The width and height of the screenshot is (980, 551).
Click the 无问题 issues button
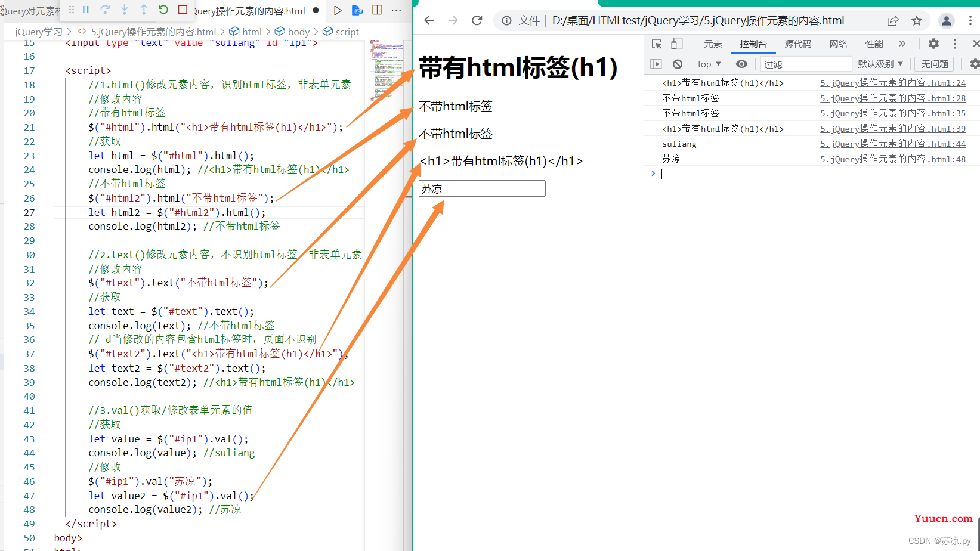935,64
